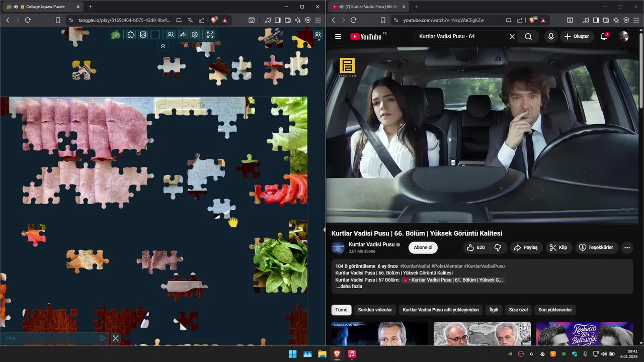
Task: Open new tab in the tanggle window
Action: click(x=91, y=7)
